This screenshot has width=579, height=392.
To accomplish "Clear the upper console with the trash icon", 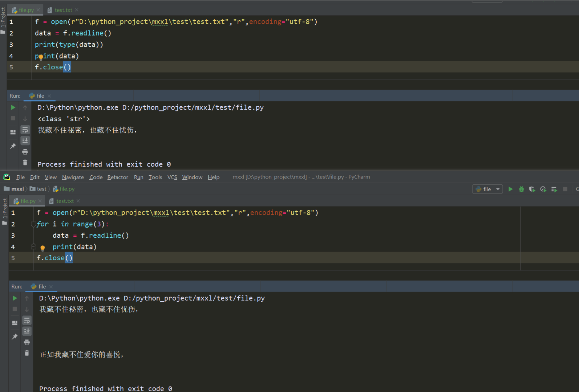I will pyautogui.click(x=25, y=162).
